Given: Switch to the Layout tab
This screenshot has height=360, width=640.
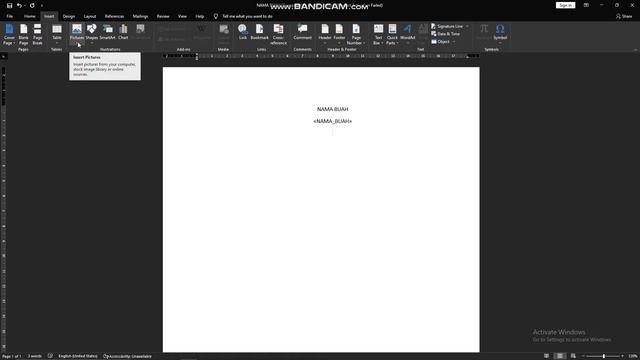Looking at the screenshot, I should [90, 16].
